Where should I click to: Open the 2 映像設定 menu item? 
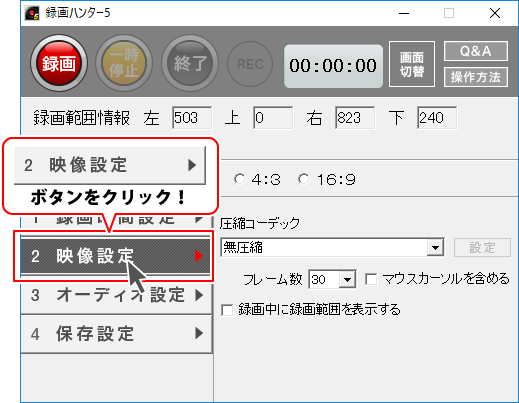pos(115,256)
